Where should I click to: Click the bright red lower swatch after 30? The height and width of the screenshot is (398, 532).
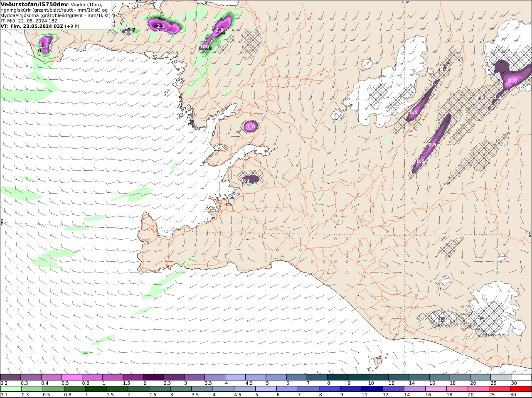coord(520,389)
